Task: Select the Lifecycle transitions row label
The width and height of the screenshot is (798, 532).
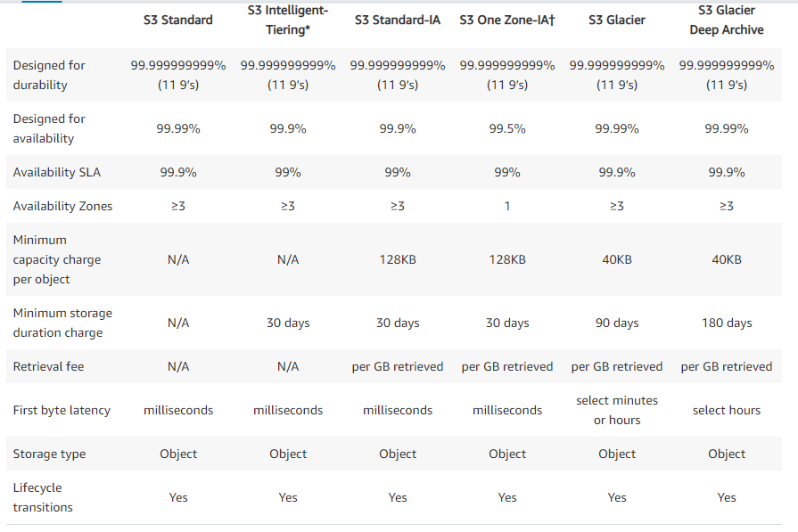Action: [43, 497]
